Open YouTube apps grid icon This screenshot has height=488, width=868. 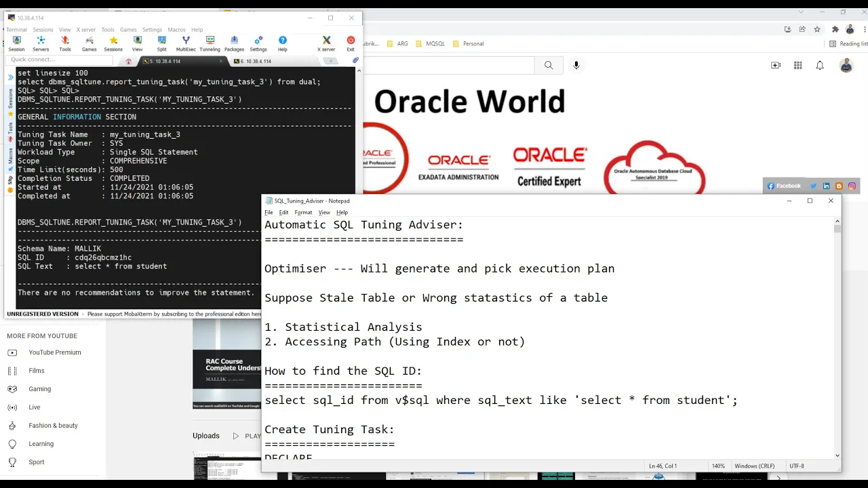click(798, 65)
